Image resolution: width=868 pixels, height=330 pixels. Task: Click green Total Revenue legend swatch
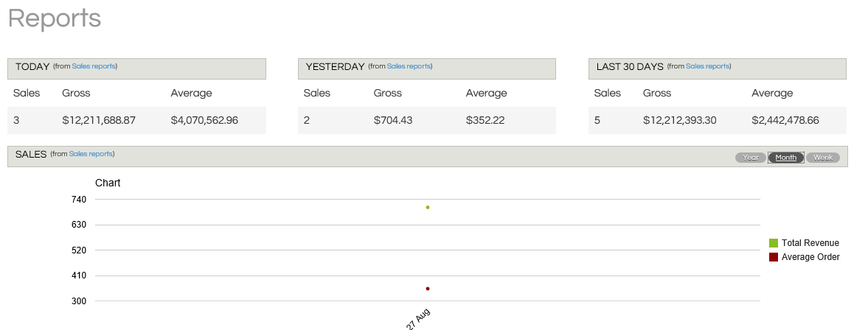774,243
